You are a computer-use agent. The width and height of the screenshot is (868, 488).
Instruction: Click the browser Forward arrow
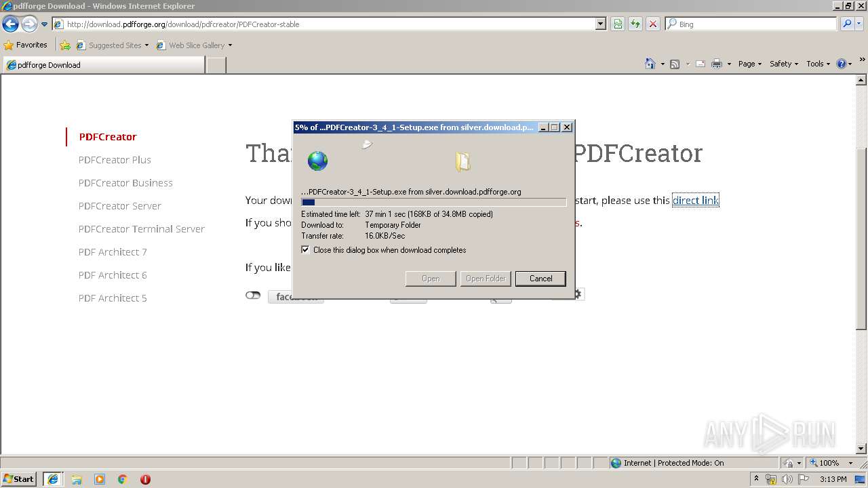pyautogui.click(x=29, y=24)
